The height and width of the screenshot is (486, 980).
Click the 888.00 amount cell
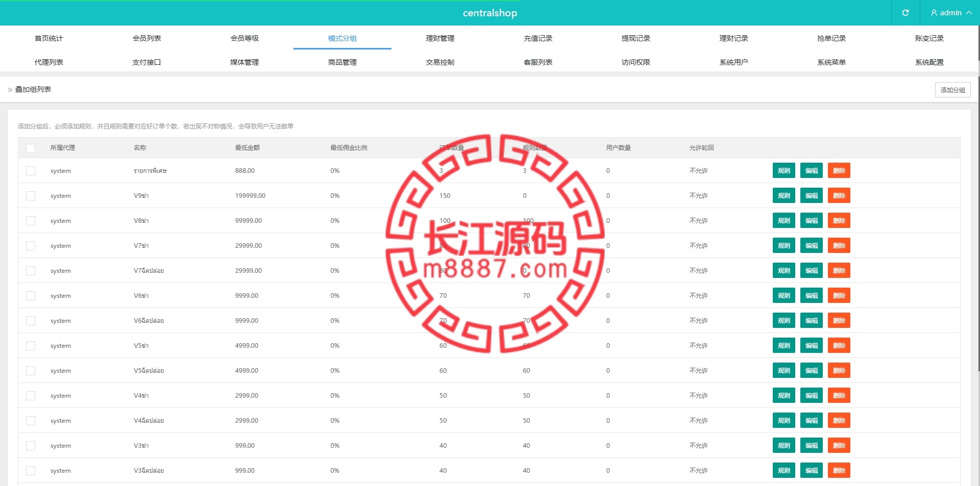245,171
